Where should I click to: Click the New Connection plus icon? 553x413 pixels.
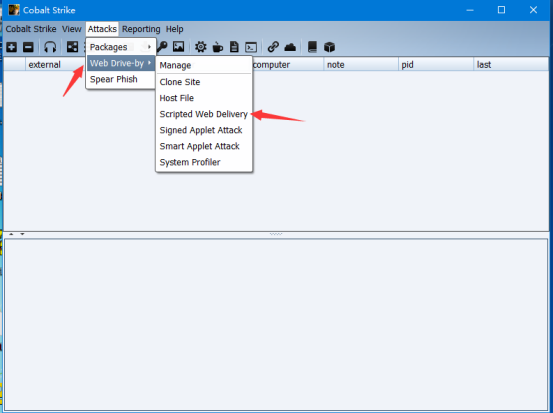pyautogui.click(x=11, y=47)
